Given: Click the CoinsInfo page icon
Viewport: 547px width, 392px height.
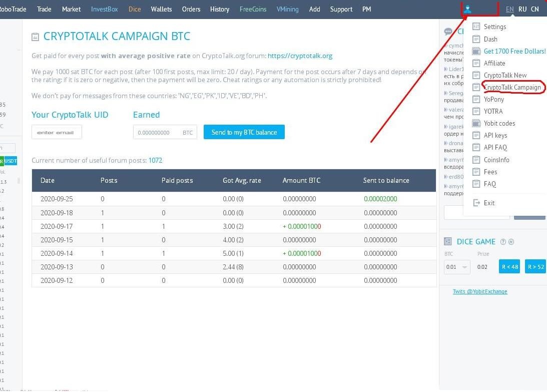Looking at the screenshot, I should [476, 160].
